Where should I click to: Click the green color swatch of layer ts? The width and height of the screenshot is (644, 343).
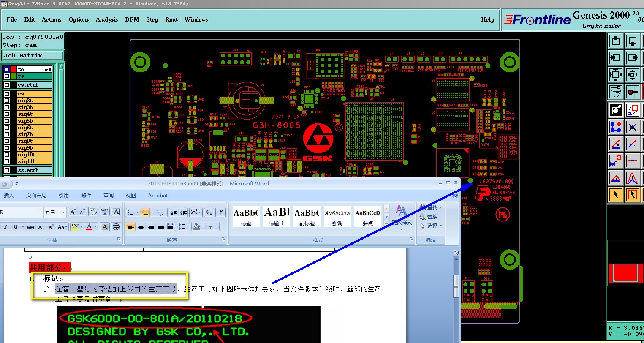(14, 76)
